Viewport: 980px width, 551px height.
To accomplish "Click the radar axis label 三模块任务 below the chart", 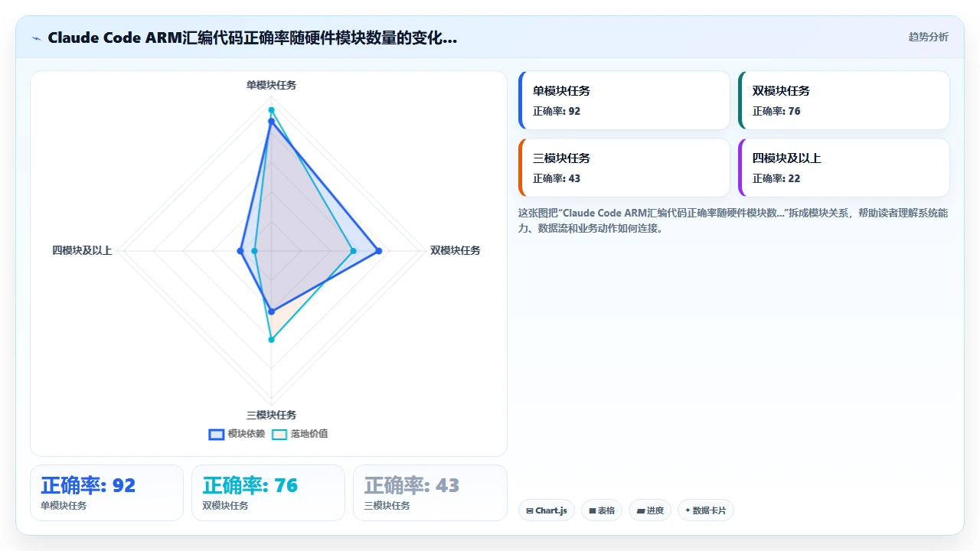I will pyautogui.click(x=271, y=415).
